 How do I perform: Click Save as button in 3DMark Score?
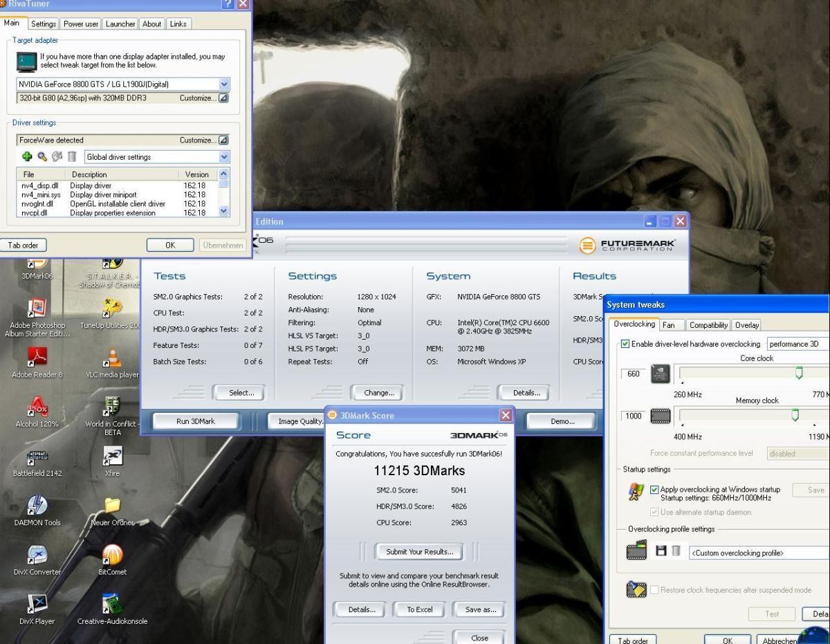[x=481, y=609]
